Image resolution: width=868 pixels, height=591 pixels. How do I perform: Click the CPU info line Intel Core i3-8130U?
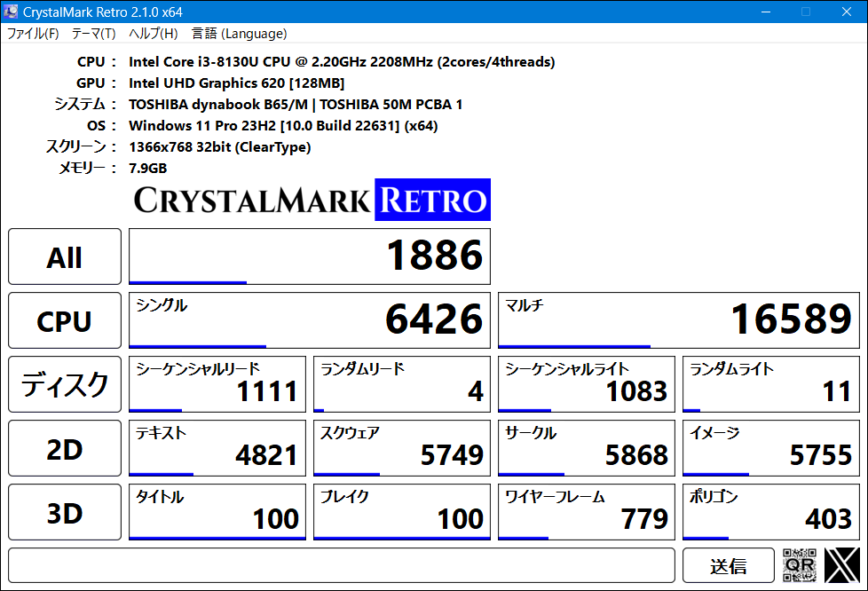[342, 62]
